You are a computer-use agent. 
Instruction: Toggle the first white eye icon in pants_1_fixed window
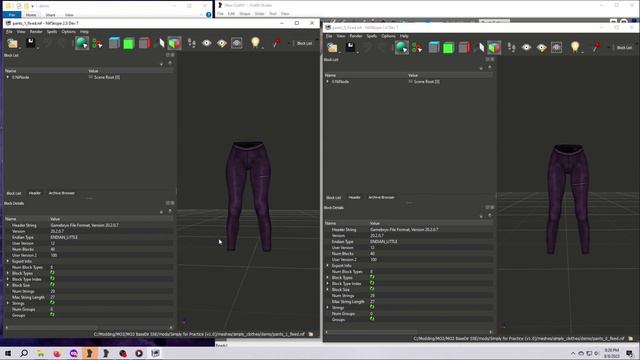click(x=207, y=43)
